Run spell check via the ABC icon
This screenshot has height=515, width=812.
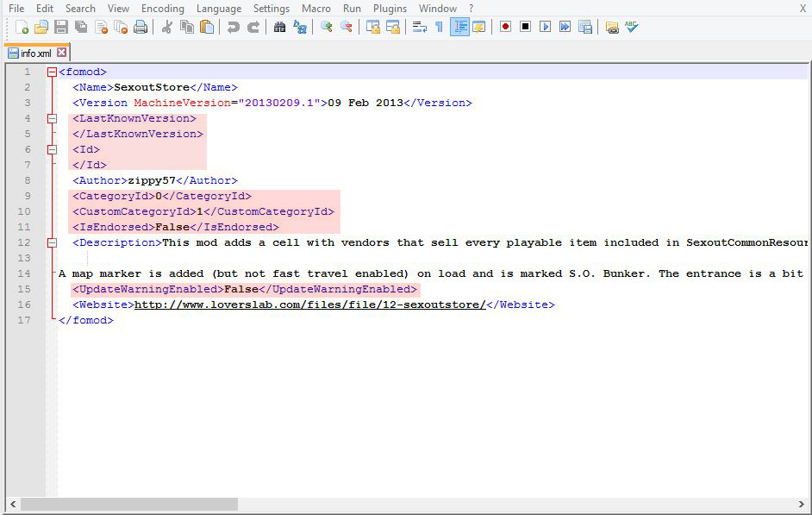[x=632, y=27]
